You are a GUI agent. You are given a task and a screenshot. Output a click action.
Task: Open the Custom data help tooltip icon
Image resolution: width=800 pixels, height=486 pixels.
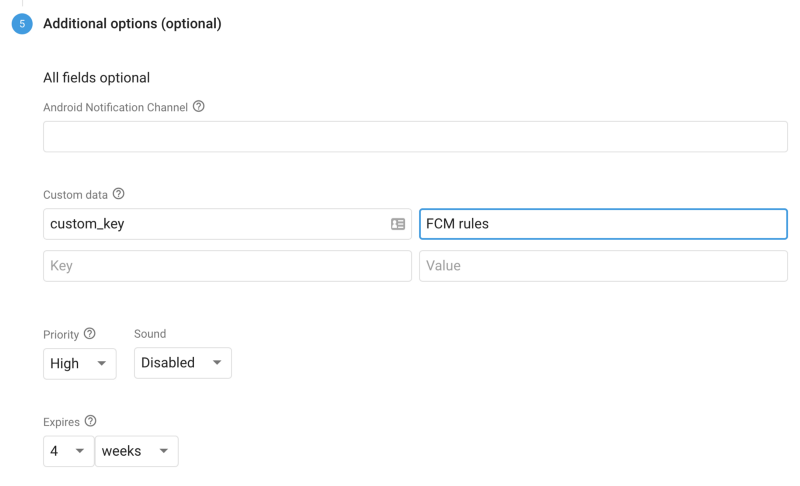coord(118,194)
